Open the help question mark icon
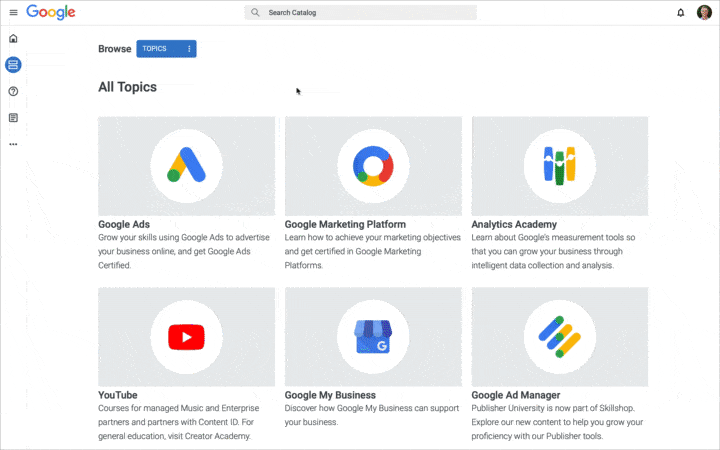This screenshot has width=720, height=450. [x=13, y=91]
